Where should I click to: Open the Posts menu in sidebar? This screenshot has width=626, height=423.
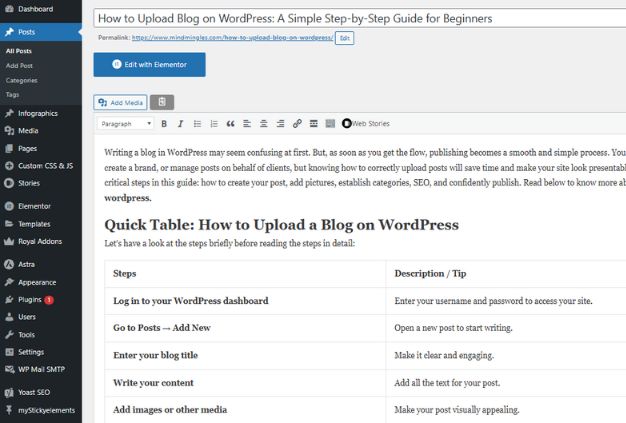[41, 32]
